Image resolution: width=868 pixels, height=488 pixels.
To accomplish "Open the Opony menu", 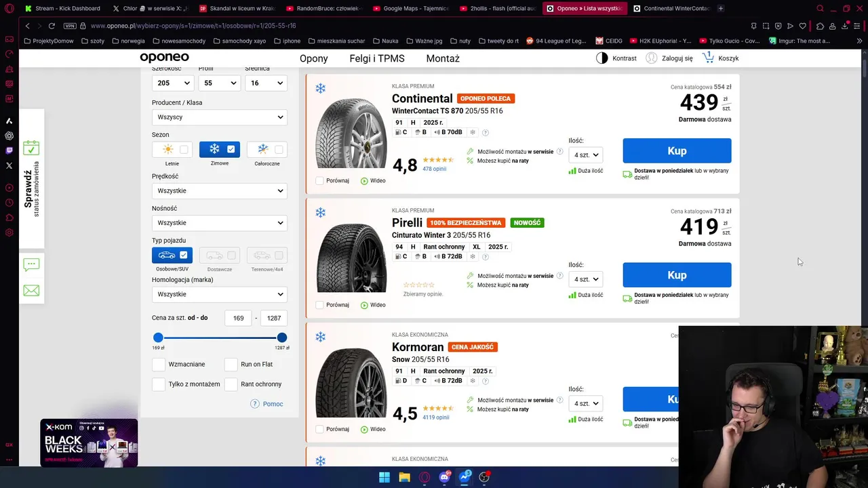I will pos(313,59).
